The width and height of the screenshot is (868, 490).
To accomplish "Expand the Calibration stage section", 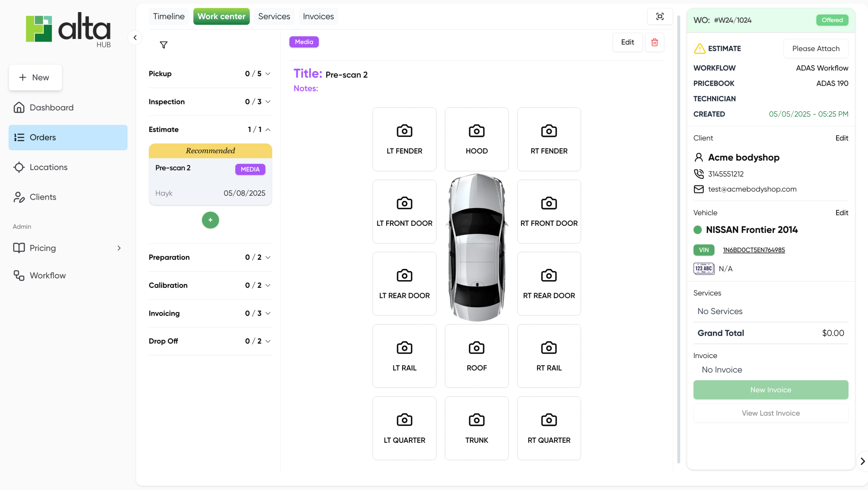I will pyautogui.click(x=268, y=285).
